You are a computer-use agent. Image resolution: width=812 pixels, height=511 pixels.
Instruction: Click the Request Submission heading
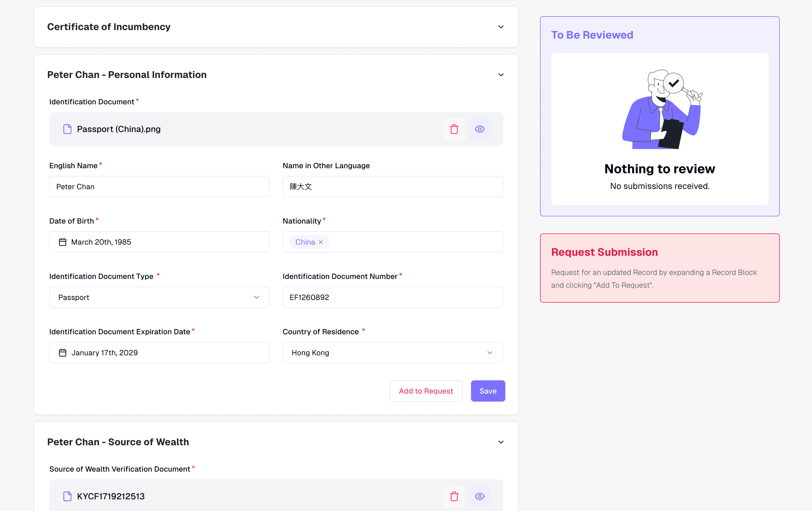(604, 252)
